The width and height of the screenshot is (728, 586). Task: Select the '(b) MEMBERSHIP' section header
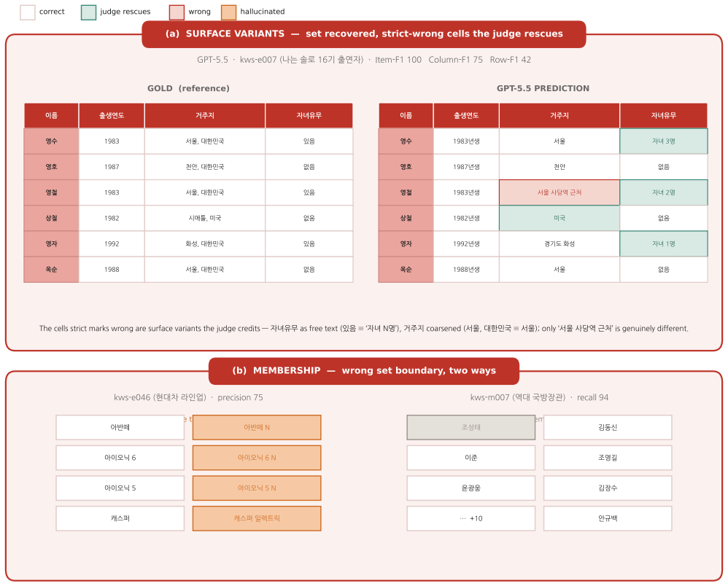click(x=364, y=371)
